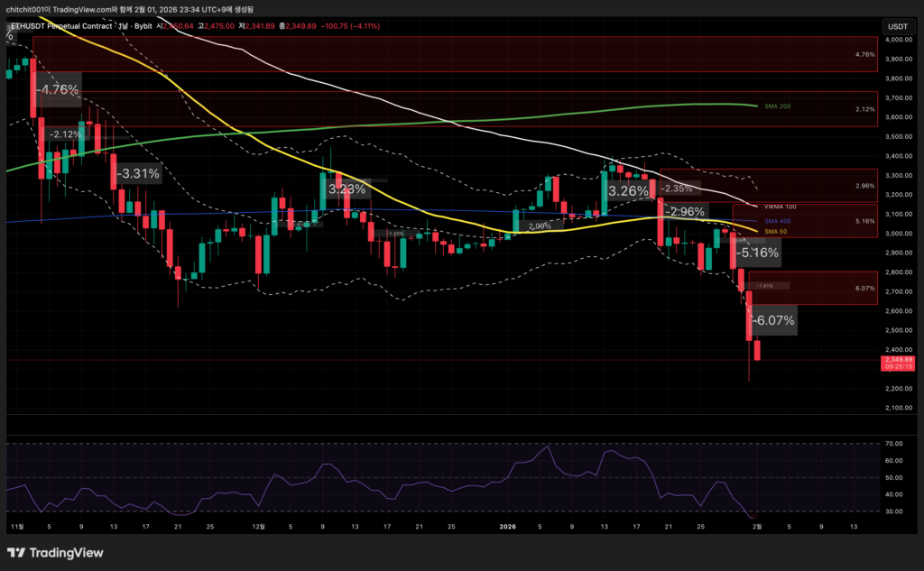
Task: Click the RSI 70.00 level label
Action: coord(893,444)
